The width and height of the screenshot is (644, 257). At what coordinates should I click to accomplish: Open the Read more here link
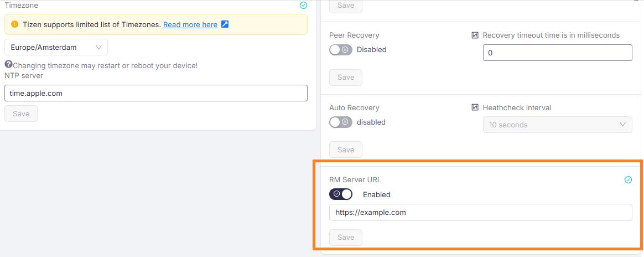click(x=190, y=25)
